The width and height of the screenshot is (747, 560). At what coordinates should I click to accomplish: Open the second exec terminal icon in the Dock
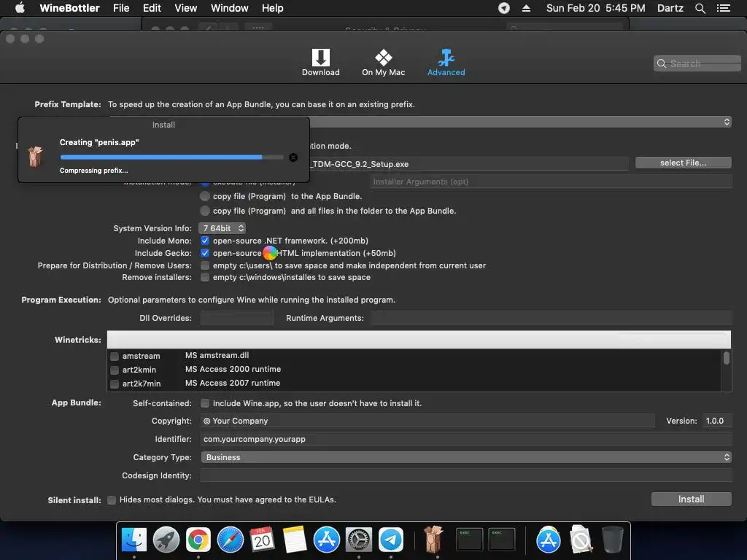pyautogui.click(x=502, y=540)
